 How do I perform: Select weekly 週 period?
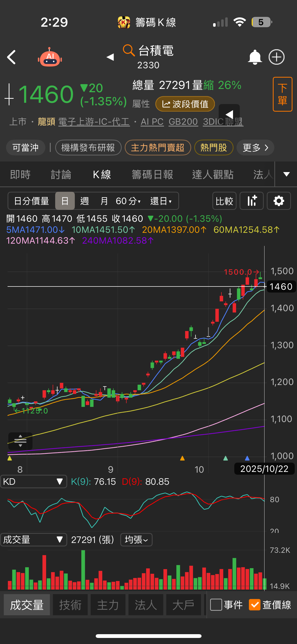[x=85, y=201]
